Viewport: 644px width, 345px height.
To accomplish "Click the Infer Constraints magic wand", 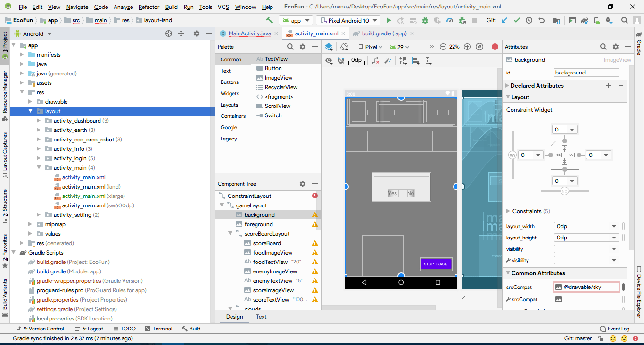I will pos(388,60).
